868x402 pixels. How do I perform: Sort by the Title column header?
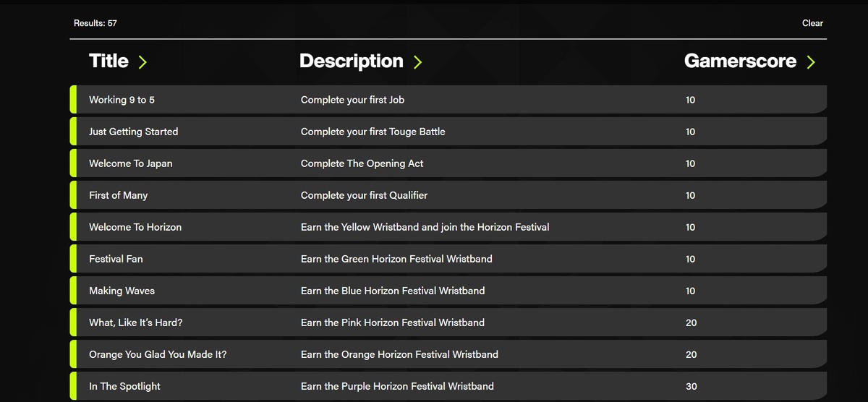point(109,61)
